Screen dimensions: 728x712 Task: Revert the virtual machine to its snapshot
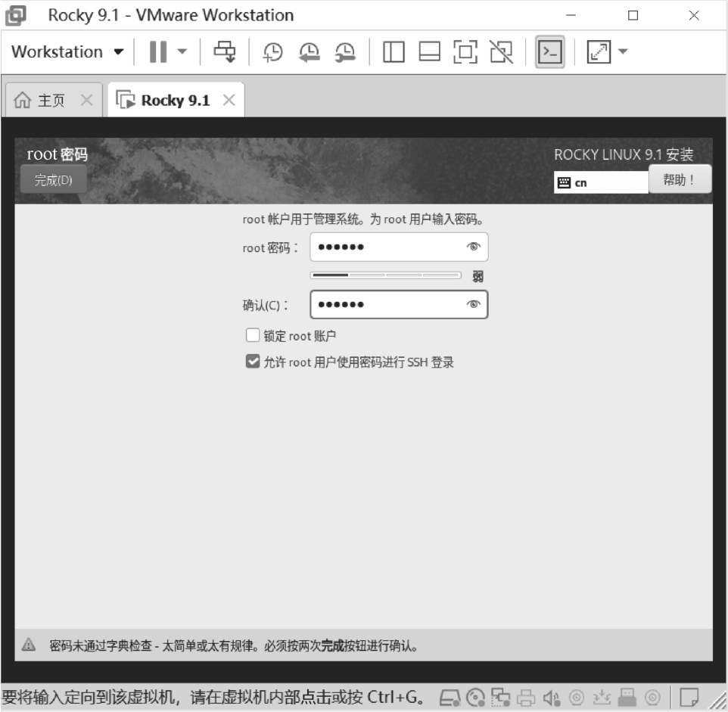309,52
